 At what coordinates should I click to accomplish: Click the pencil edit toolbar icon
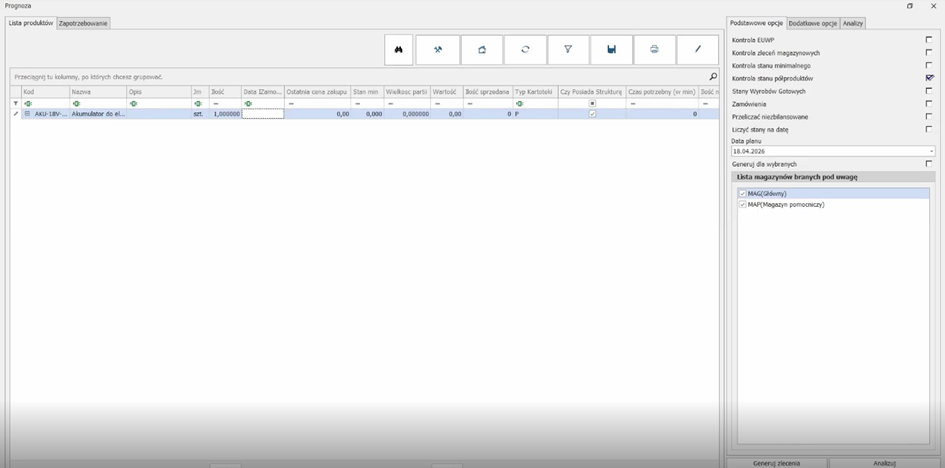698,49
